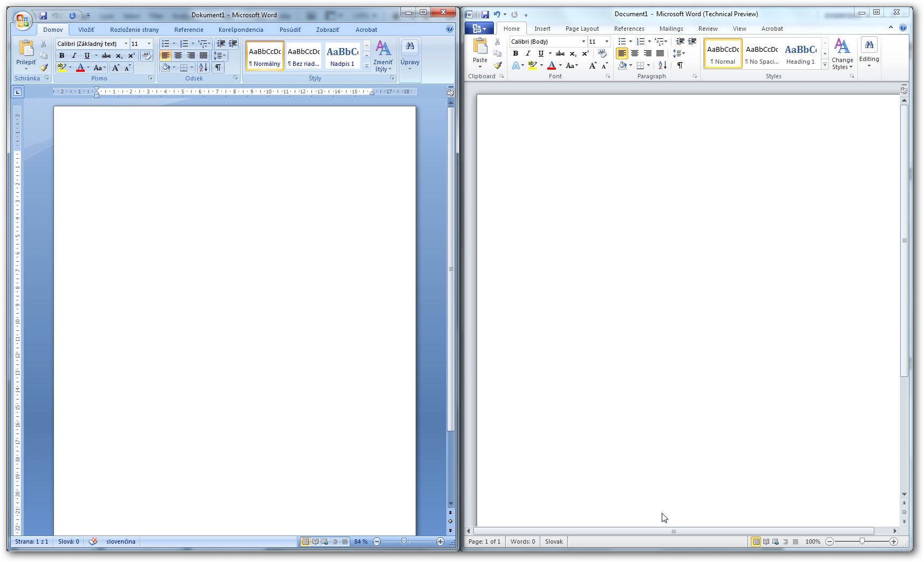Apply Heading 1 style in right window

point(800,53)
